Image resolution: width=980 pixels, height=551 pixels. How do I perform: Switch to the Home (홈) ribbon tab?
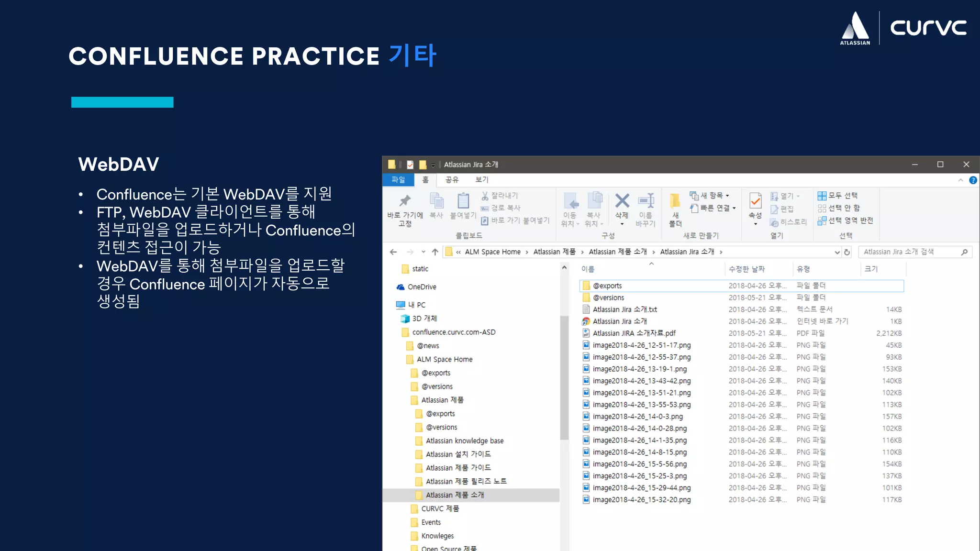coord(425,180)
